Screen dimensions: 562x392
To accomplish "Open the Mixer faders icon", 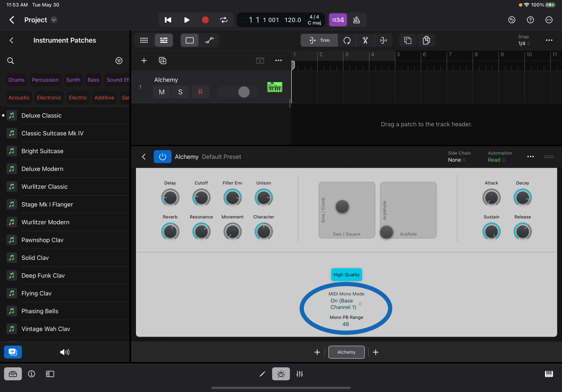I will (300, 374).
